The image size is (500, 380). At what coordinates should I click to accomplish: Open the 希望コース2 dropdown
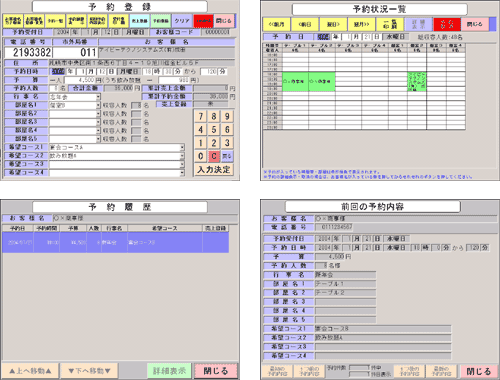click(x=182, y=156)
